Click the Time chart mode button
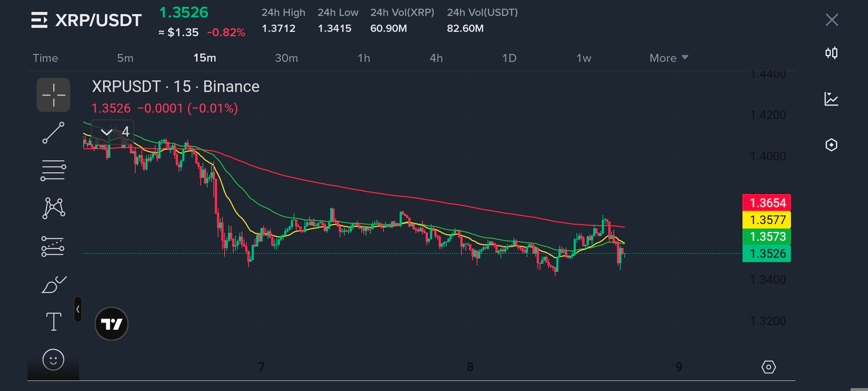 (45, 58)
